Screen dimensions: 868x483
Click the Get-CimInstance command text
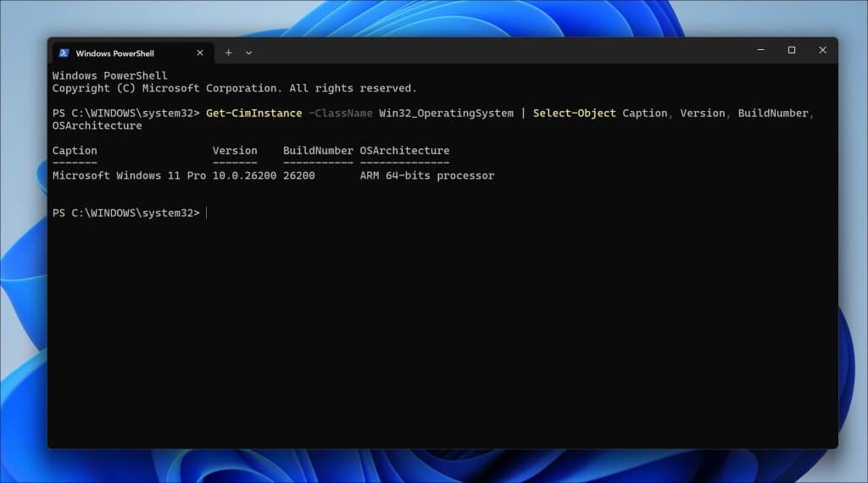point(254,114)
